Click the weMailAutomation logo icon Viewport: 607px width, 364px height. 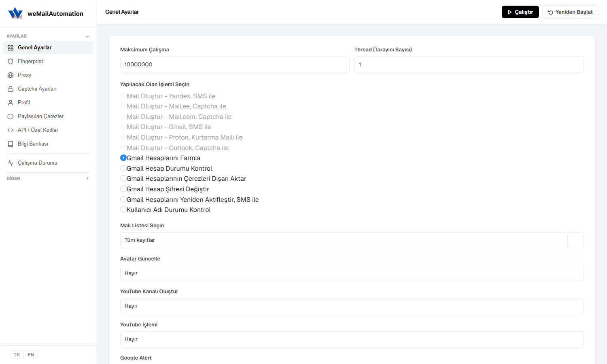(15, 13)
